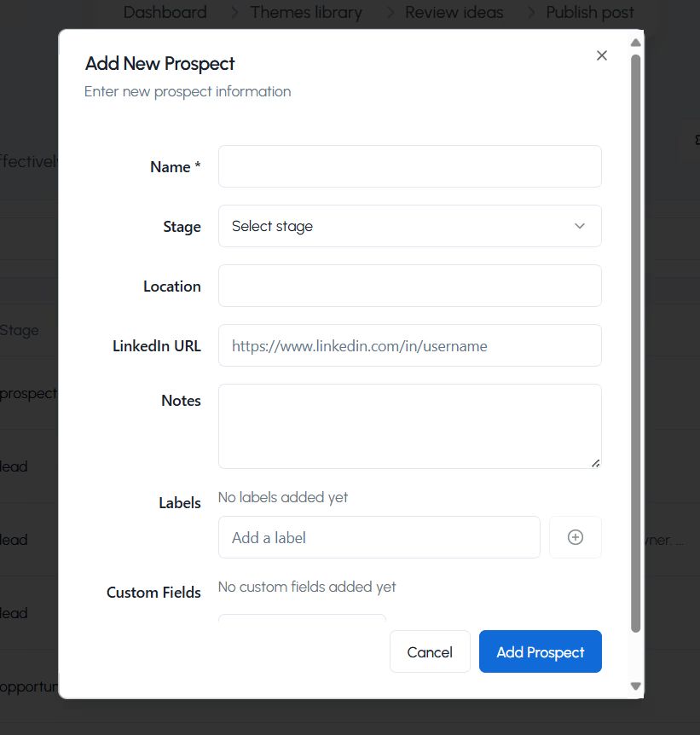Click the scrollbar up arrow in dialog
Image resolution: width=700 pixels, height=735 pixels.
click(x=635, y=42)
